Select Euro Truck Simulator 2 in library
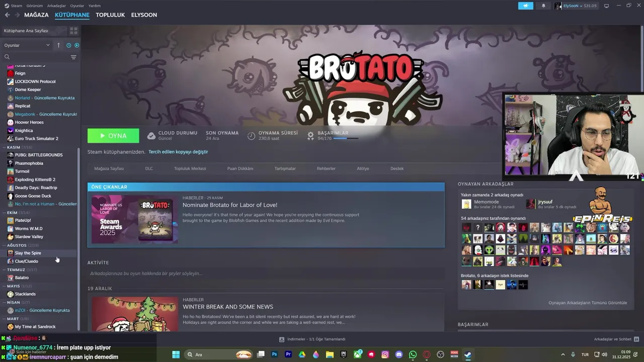 36,139
